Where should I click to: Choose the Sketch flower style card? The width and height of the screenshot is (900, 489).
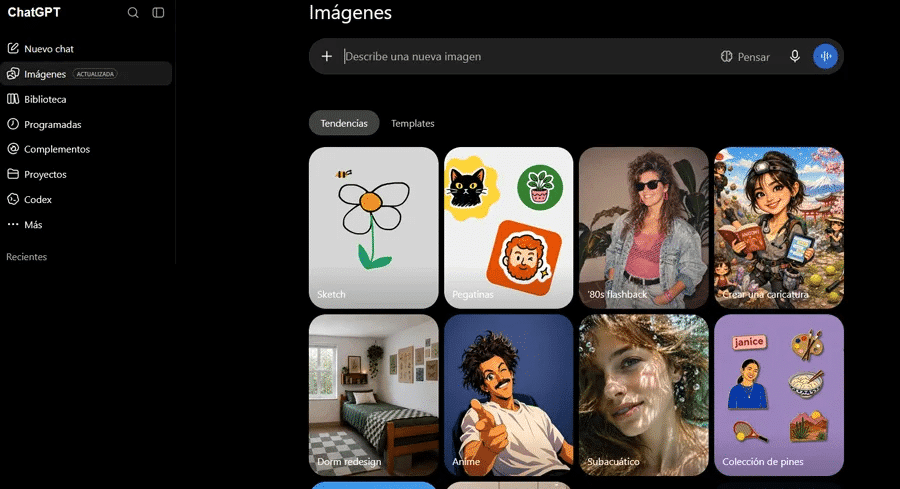click(374, 228)
